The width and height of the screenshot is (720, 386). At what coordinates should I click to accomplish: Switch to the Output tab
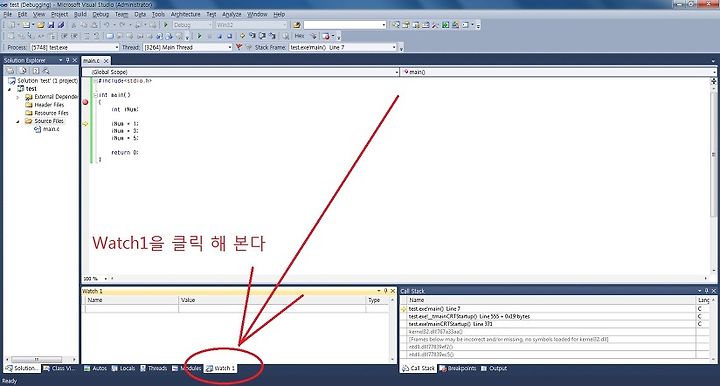point(494,368)
